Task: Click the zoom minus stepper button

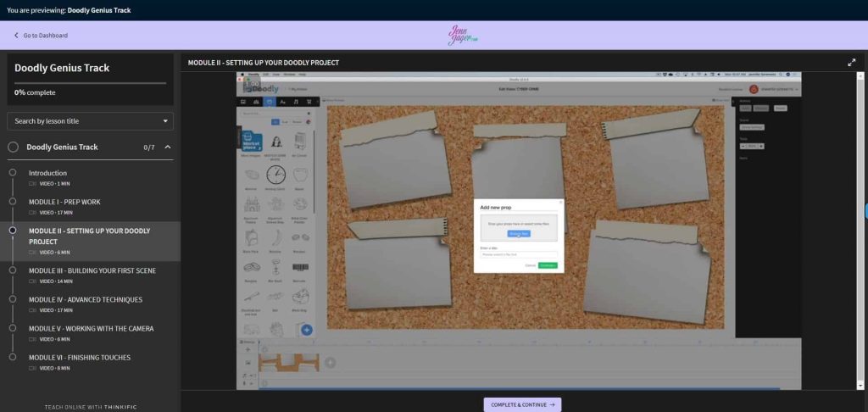Action: pyautogui.click(x=743, y=146)
